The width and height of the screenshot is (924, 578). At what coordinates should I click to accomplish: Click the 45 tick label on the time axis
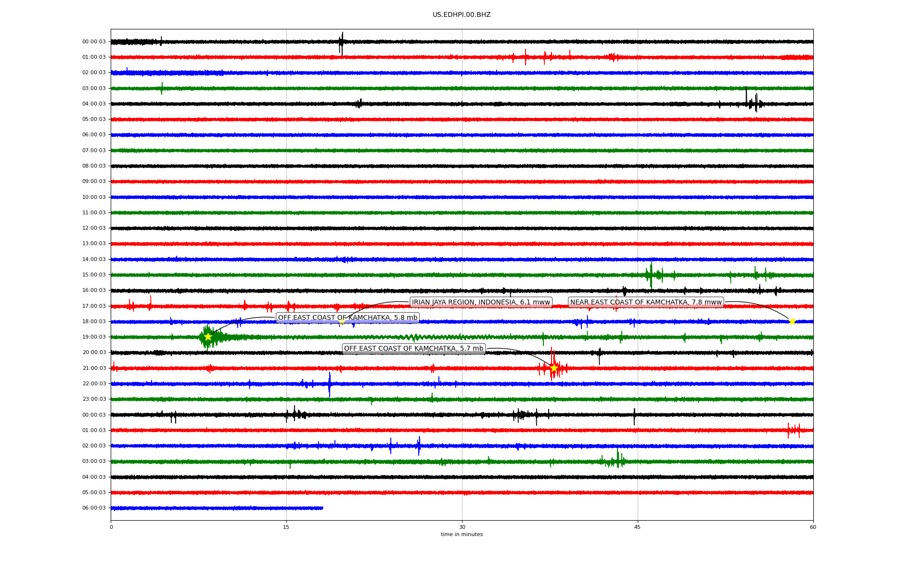click(x=638, y=527)
